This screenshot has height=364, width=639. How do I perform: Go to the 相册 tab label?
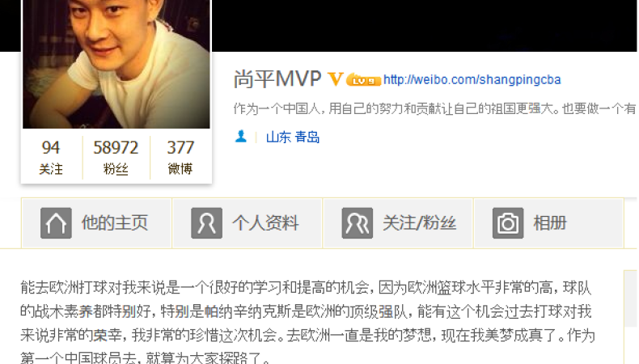click(550, 223)
